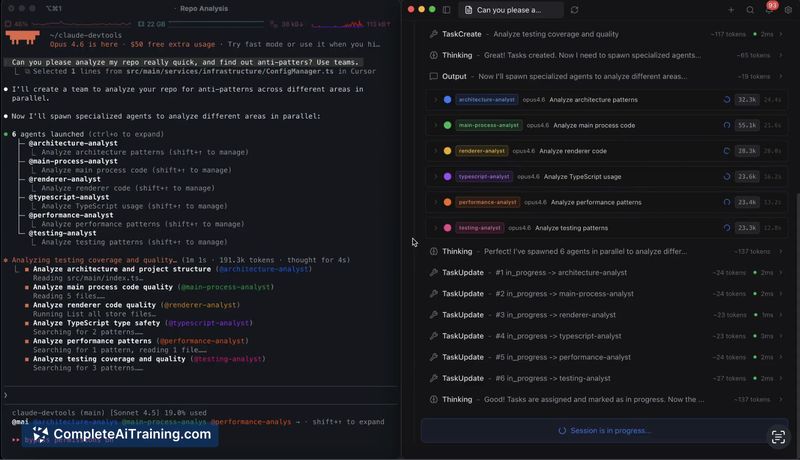Click the orange Claude logo in the terminal
800x460 pixels.
[22, 37]
